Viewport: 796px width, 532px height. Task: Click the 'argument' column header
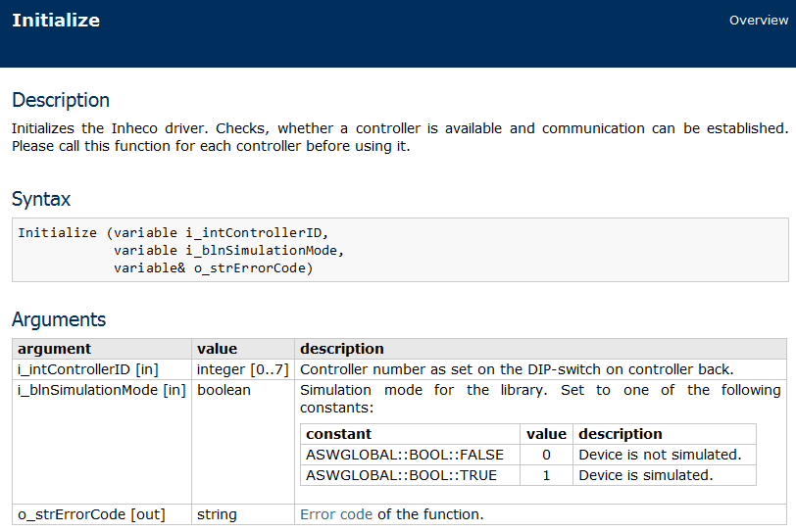tap(102, 349)
